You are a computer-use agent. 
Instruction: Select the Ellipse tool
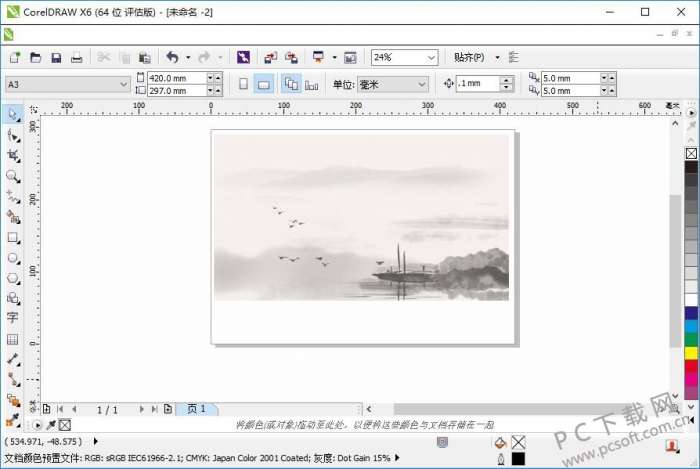pyautogui.click(x=13, y=258)
